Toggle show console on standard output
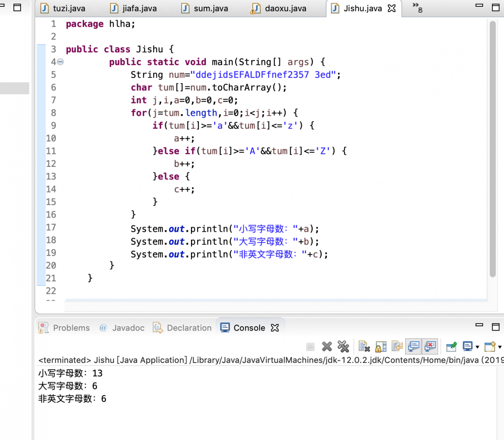Viewport: 504px width, 440px height. pos(413,347)
